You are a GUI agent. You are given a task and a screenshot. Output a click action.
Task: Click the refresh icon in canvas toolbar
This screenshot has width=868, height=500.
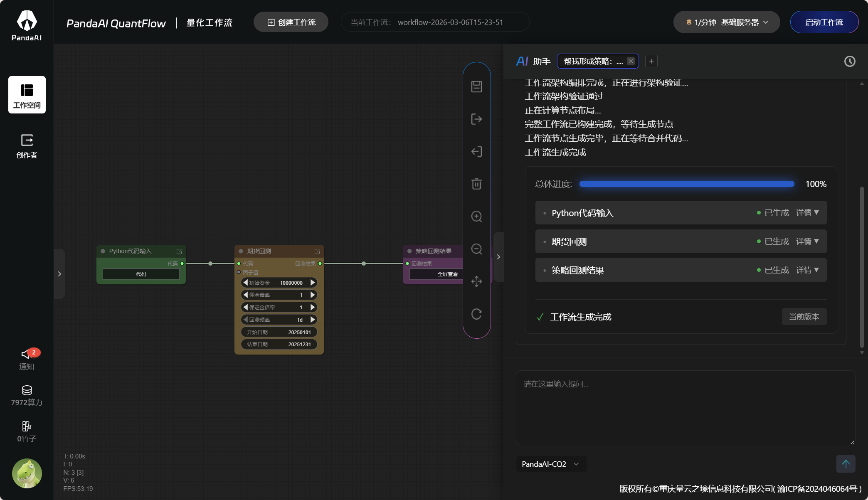pyautogui.click(x=476, y=314)
